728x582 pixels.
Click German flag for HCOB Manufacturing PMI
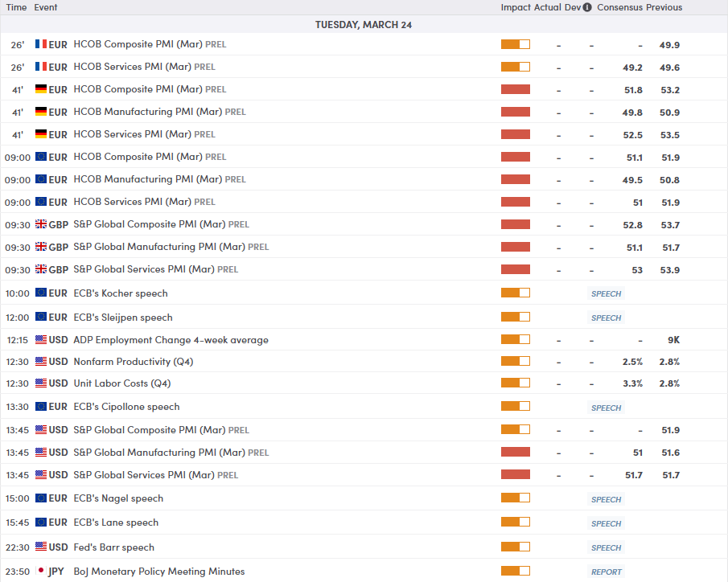(x=41, y=112)
